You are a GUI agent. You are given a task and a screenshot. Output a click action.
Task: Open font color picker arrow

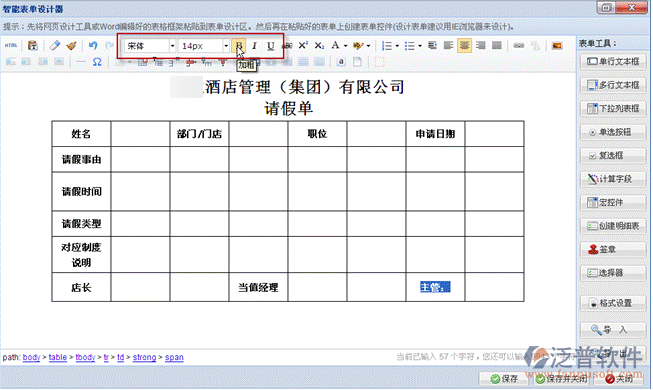[345, 46]
